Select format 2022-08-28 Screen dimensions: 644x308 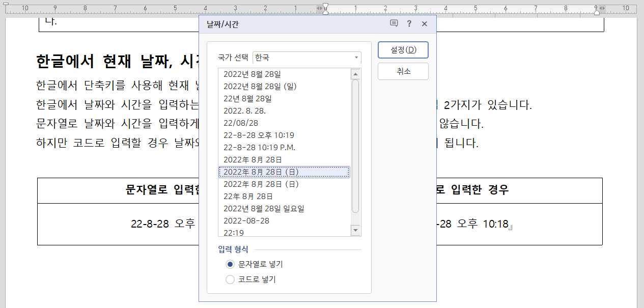tap(284, 221)
